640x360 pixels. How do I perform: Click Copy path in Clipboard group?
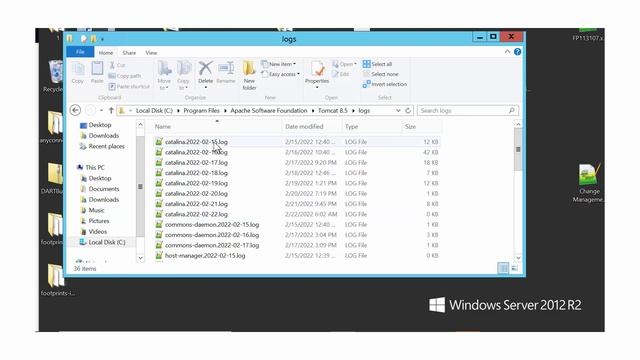pos(124,76)
